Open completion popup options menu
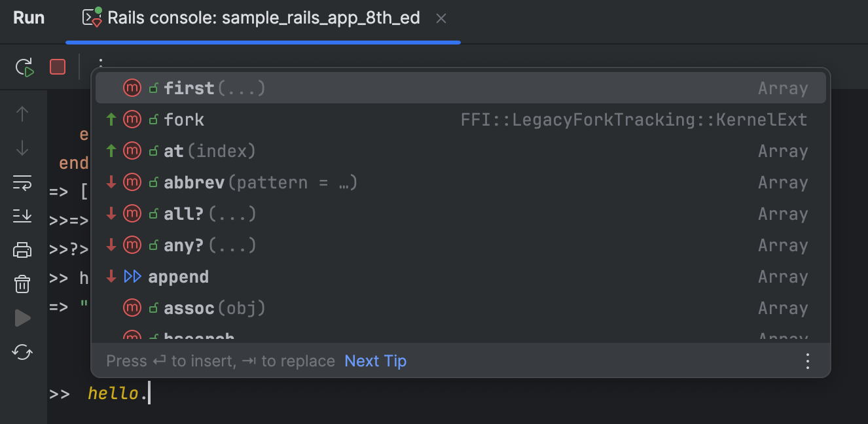The width and height of the screenshot is (868, 424). [808, 361]
